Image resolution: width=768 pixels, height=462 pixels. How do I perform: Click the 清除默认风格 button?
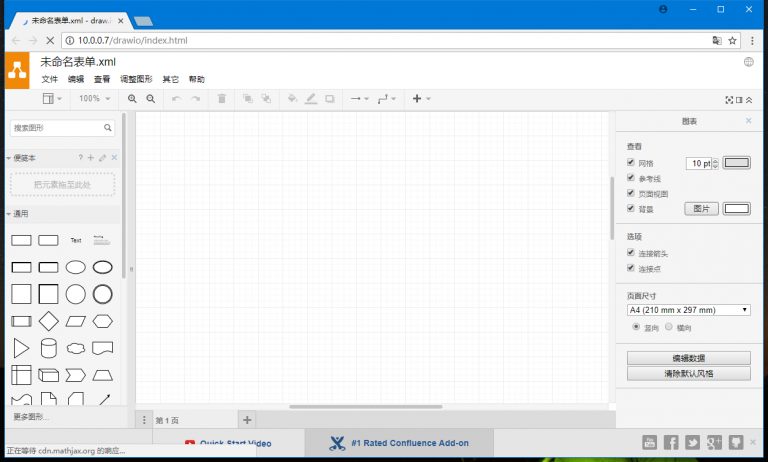(688, 374)
